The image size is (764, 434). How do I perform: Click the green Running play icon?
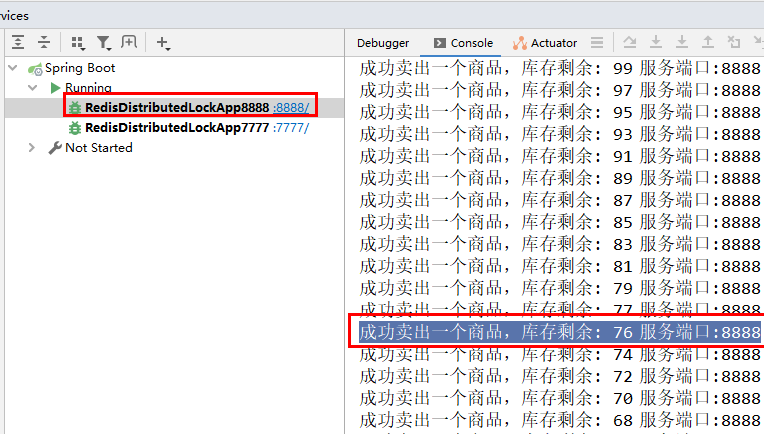pyautogui.click(x=55, y=88)
